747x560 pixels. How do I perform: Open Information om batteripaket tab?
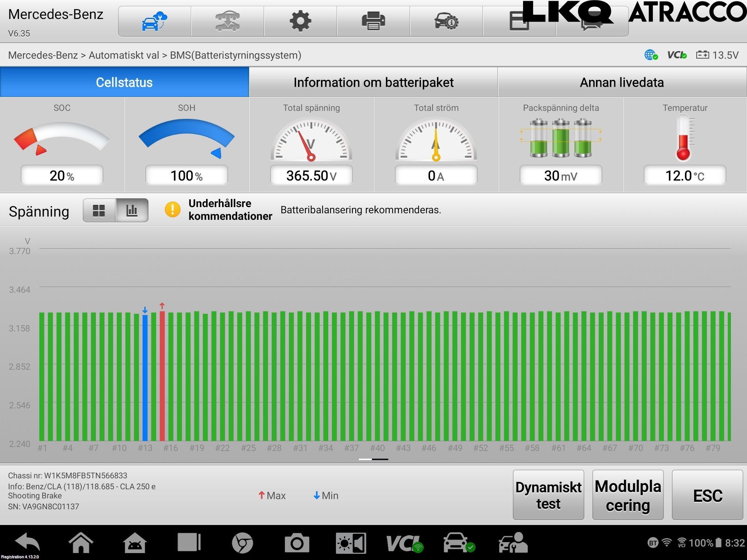coord(373,82)
